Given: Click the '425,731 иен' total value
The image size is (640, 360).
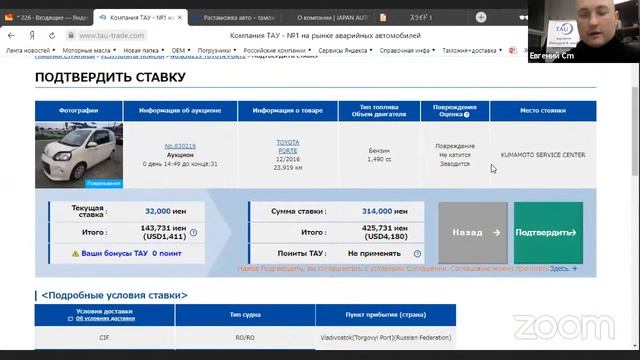Looking at the screenshot, I should (384, 232).
